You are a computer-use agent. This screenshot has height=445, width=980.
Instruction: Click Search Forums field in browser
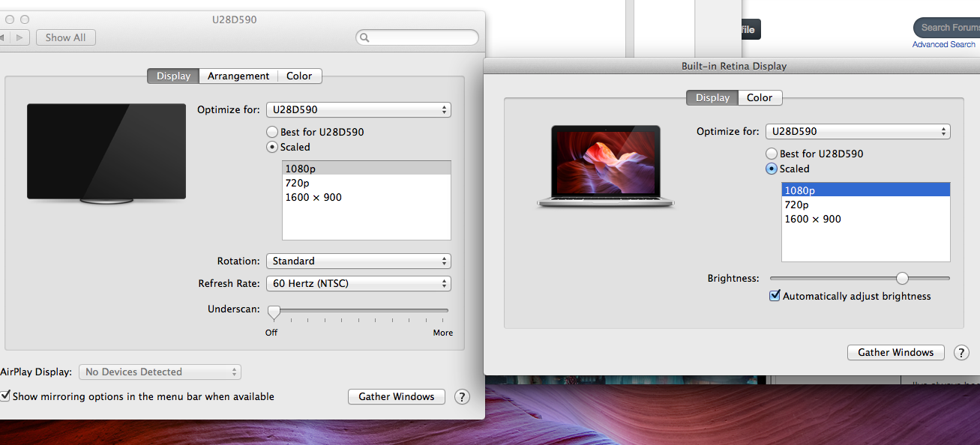pyautogui.click(x=949, y=28)
